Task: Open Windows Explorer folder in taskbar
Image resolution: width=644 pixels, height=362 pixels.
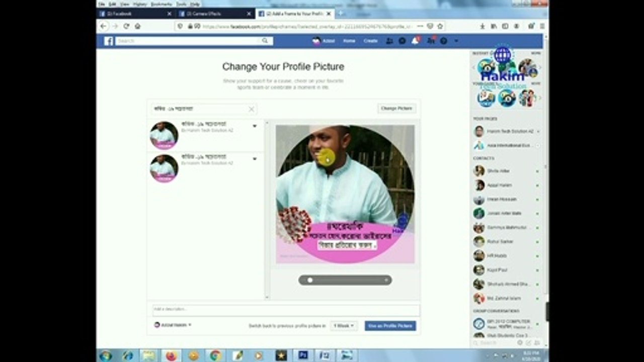Action: 149,355
